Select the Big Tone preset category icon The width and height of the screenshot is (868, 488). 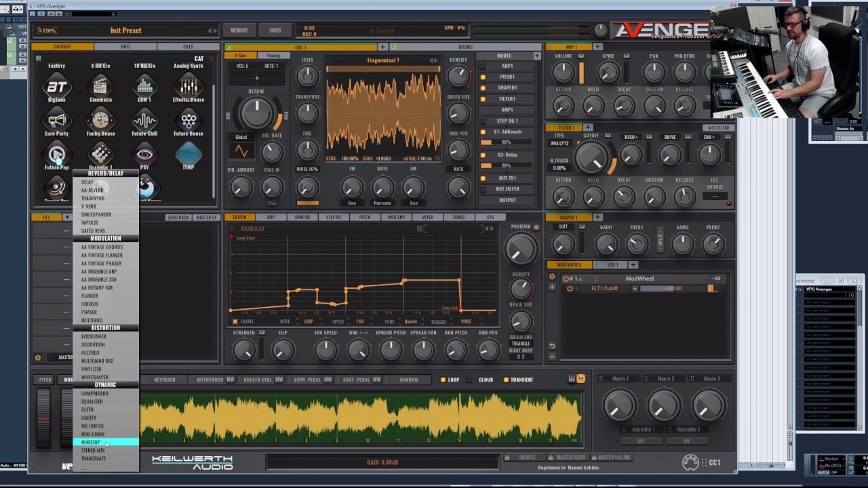(x=57, y=87)
